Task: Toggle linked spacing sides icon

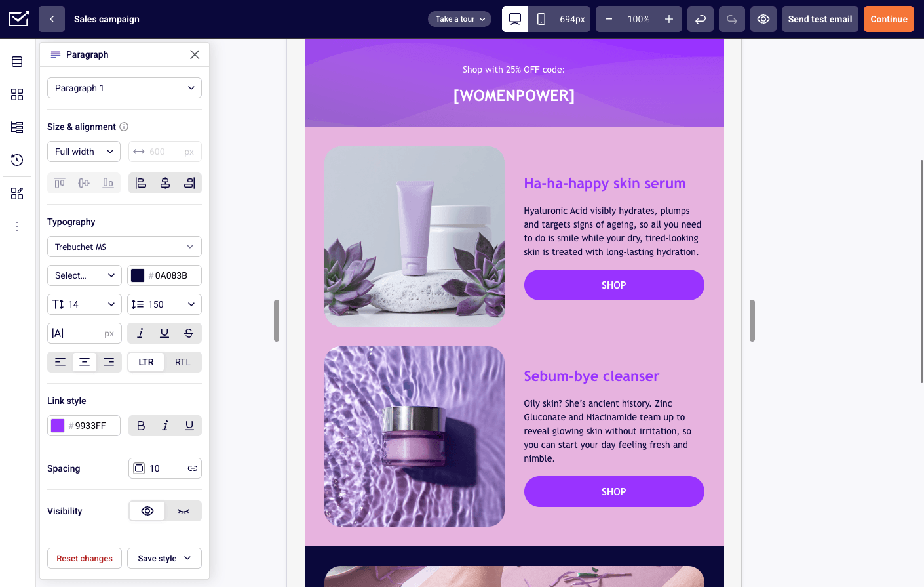Action: 193,468
